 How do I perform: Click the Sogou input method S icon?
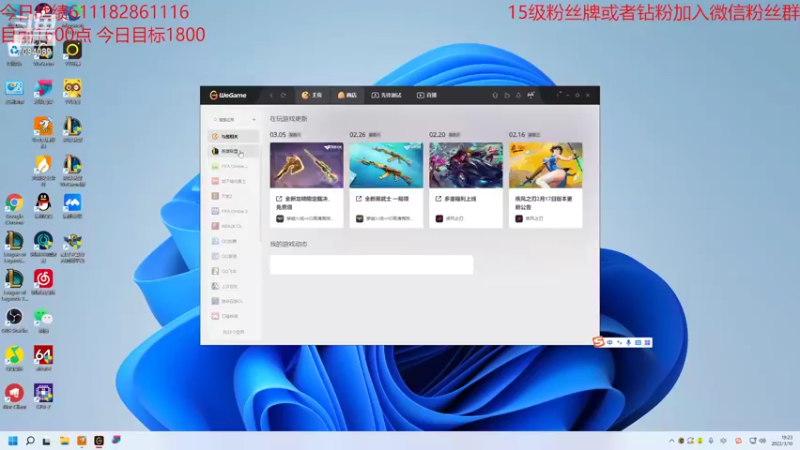coord(598,342)
